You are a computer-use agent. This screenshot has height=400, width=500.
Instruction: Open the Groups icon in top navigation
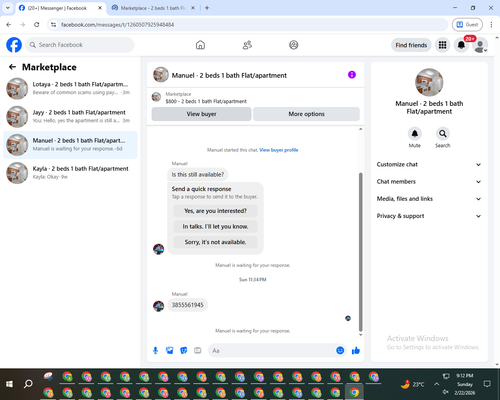[x=294, y=45]
